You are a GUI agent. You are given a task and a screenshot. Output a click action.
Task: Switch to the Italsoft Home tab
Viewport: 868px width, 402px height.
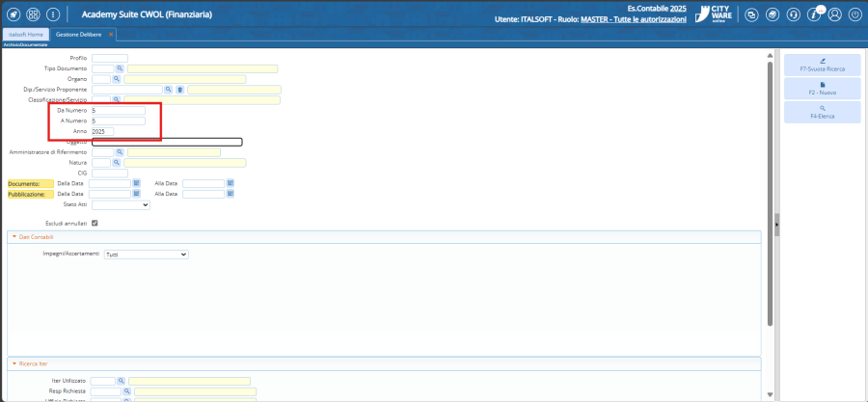coord(26,34)
